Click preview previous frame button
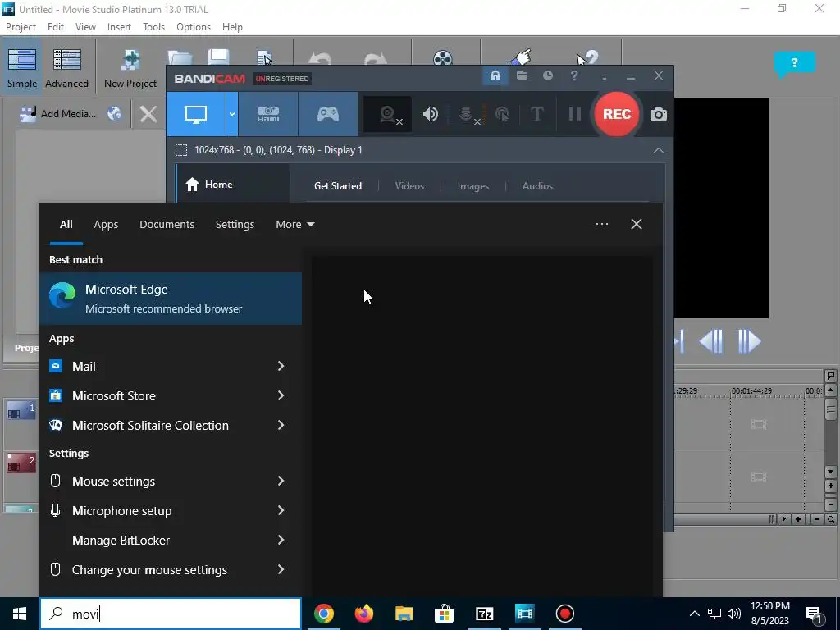The height and width of the screenshot is (630, 840). tap(711, 341)
